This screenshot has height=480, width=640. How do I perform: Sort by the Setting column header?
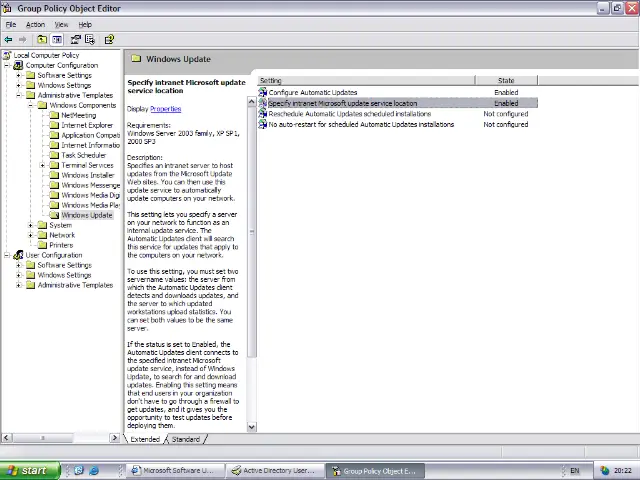(x=366, y=80)
